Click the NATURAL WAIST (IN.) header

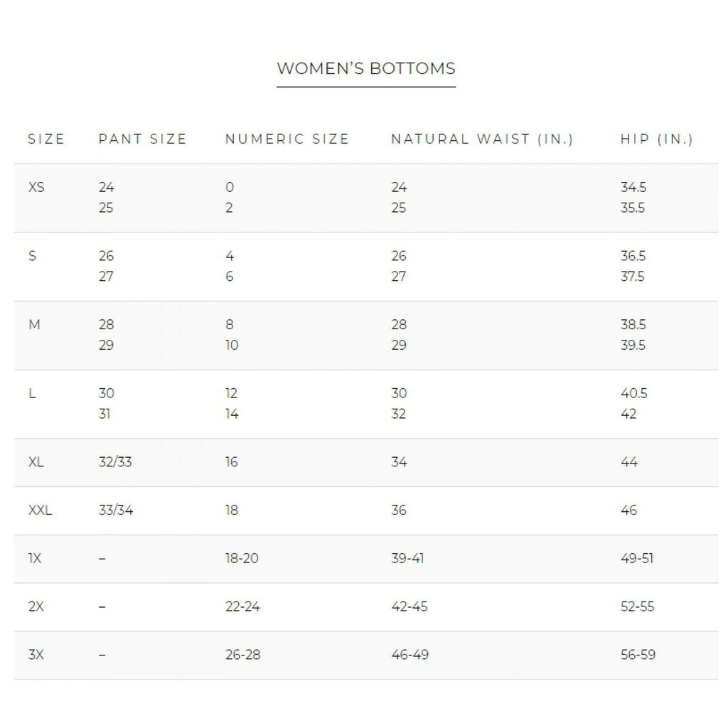[482, 139]
